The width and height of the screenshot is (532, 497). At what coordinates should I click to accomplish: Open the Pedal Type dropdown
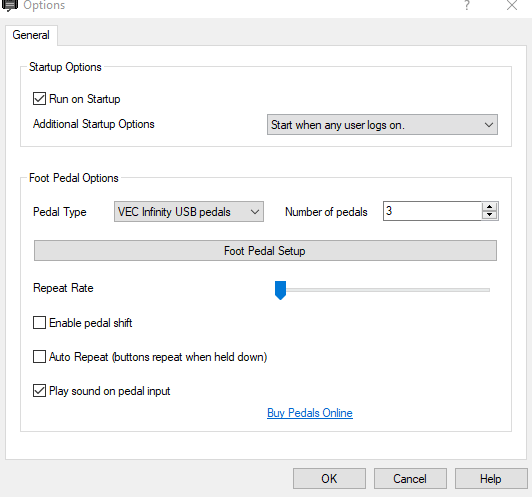point(189,212)
